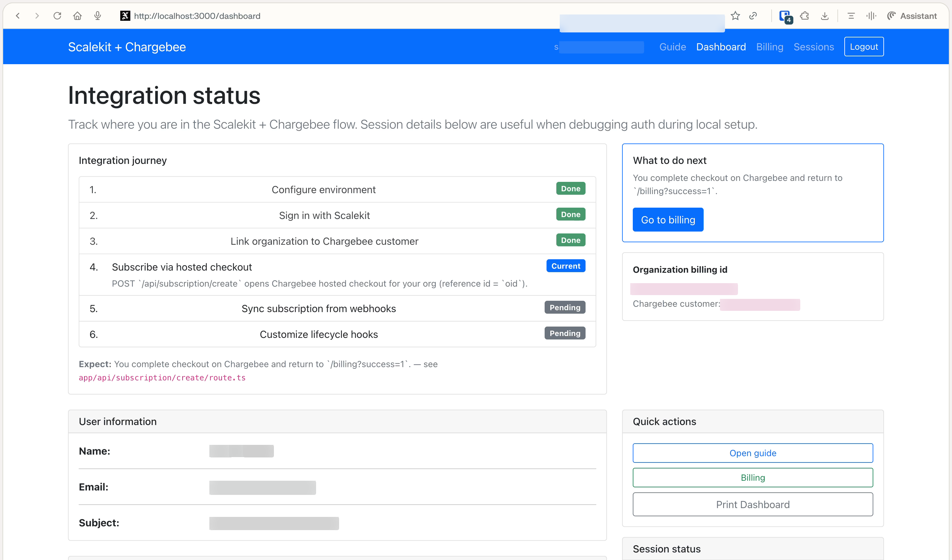Click the app/api/subscription/create/route.ts code path

(162, 378)
